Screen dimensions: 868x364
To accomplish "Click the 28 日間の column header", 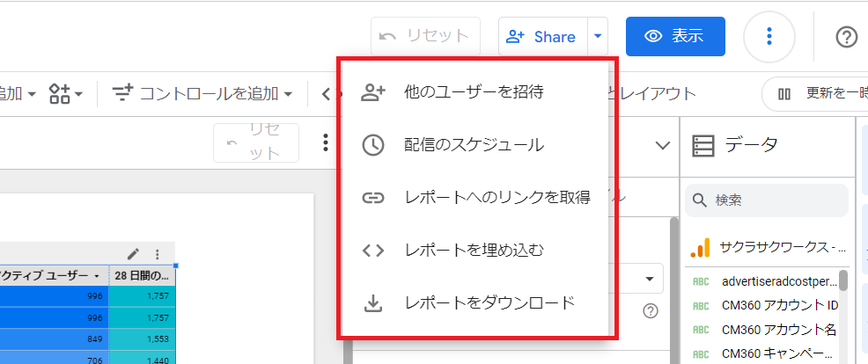I will [143, 275].
